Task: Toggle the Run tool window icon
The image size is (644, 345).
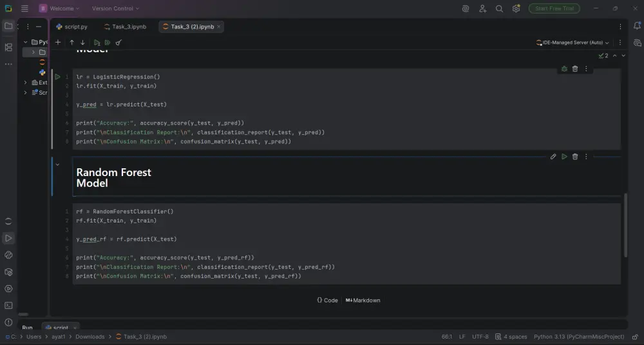Action: pos(8,238)
